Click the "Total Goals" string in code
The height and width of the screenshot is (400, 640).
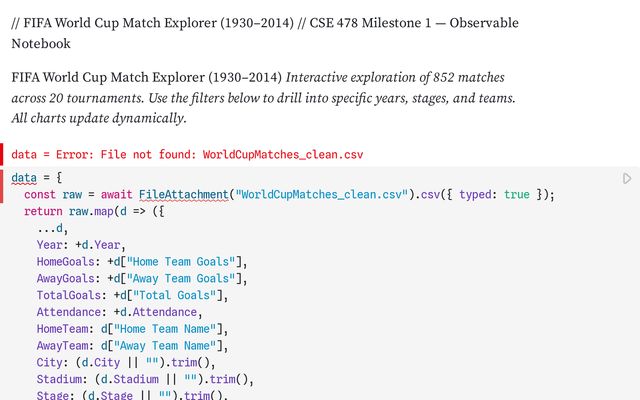click(x=176, y=296)
